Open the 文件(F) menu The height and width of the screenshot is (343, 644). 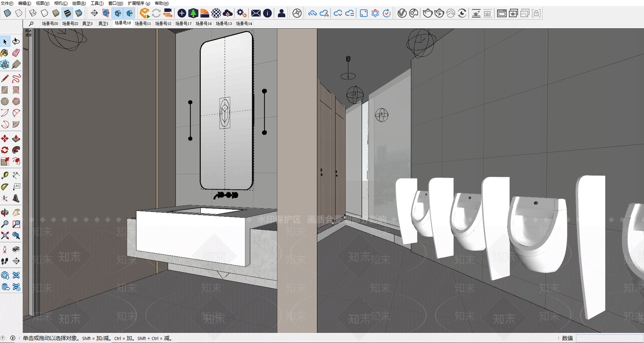[7, 3]
